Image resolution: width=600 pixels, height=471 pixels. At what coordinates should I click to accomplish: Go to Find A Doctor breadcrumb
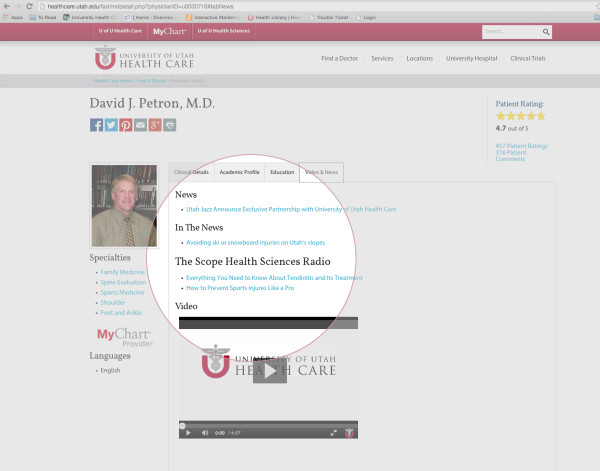pyautogui.click(x=152, y=81)
